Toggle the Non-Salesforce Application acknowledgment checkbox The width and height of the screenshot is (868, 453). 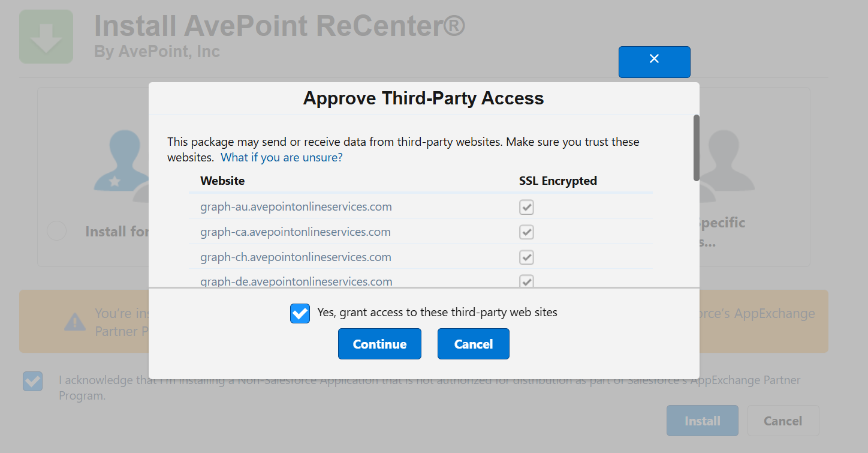click(x=32, y=381)
